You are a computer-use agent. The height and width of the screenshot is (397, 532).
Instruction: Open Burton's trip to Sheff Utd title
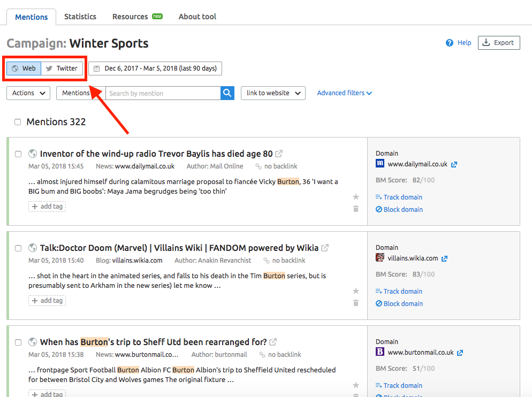pos(154,342)
